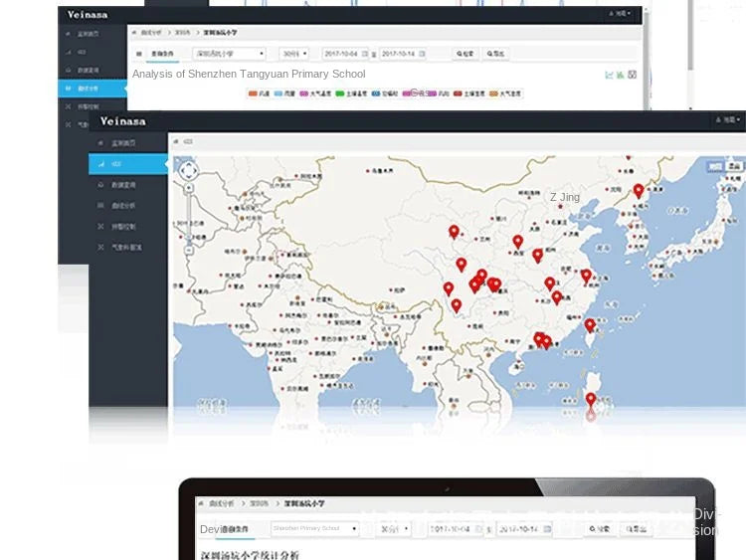Expand the Shenzhen Primary School dropdown
Image resolution: width=746 pixels, height=560 pixels.
314,528
